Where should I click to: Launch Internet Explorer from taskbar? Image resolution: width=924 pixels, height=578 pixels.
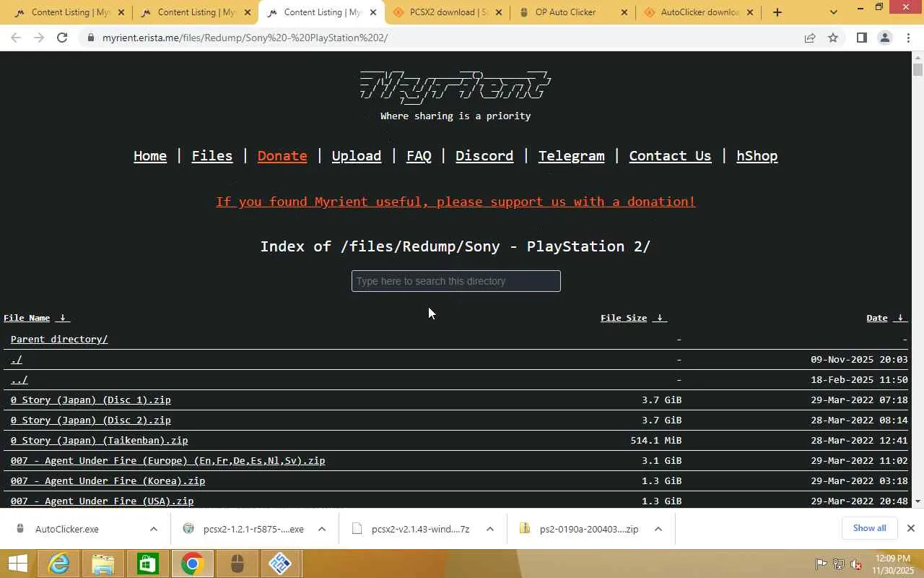[x=58, y=564]
